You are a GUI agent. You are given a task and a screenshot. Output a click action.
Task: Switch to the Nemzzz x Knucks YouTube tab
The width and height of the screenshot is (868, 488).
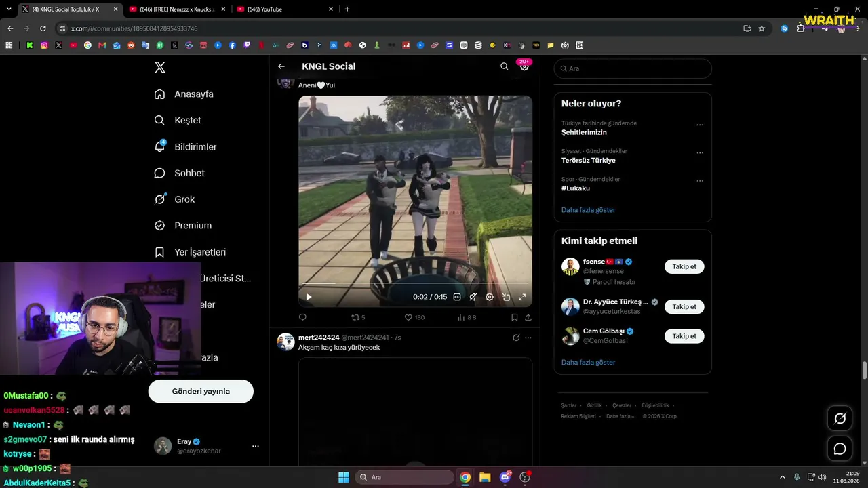pos(177,9)
